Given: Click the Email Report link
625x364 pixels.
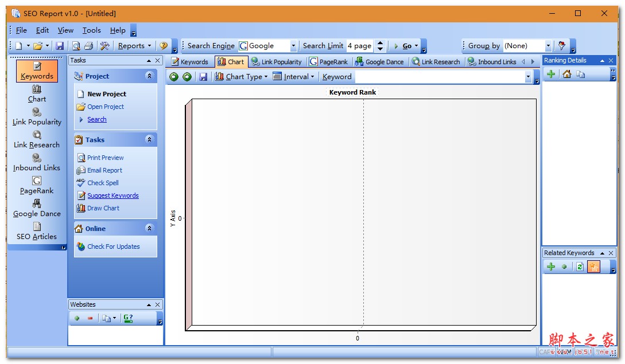Looking at the screenshot, I should click(105, 170).
